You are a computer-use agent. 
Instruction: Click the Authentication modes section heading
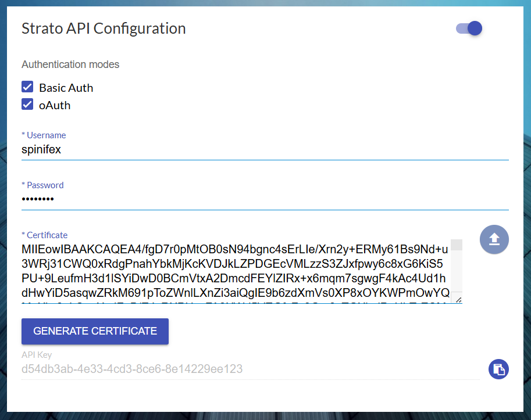coord(70,64)
